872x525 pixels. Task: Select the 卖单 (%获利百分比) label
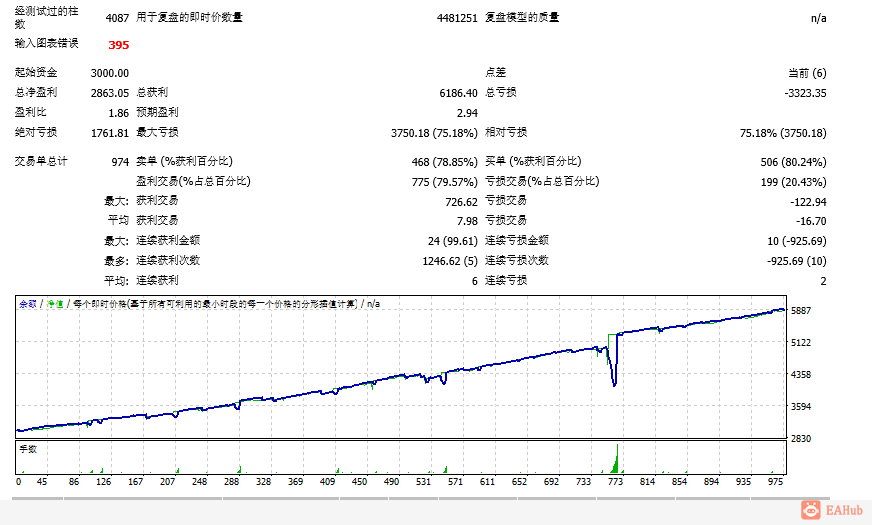click(x=185, y=161)
